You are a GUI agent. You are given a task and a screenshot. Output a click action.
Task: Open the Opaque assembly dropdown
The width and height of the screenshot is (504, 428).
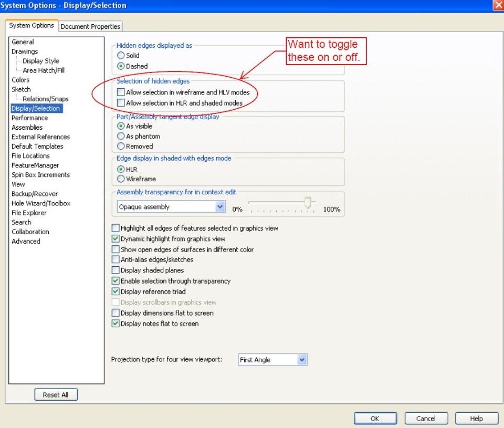(171, 207)
